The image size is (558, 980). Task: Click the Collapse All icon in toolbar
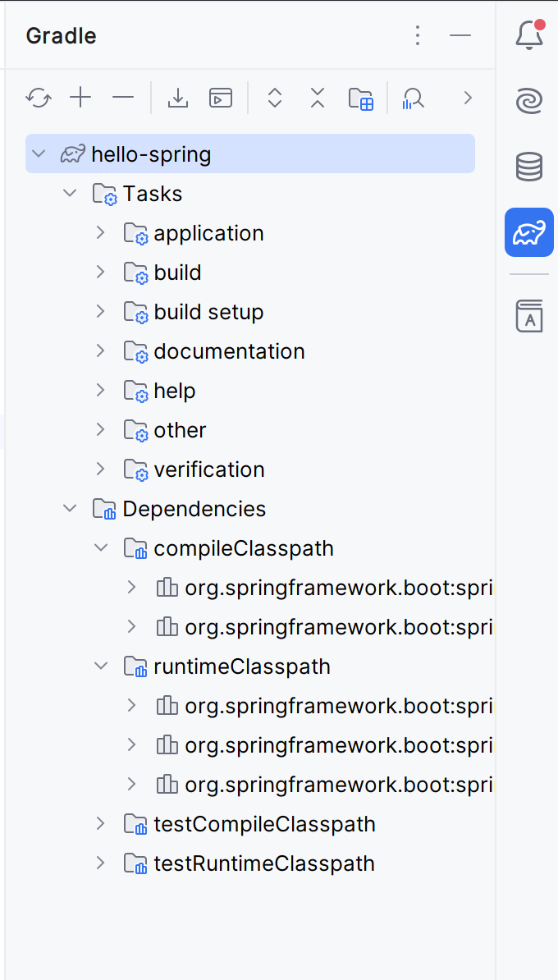pyautogui.click(x=318, y=98)
